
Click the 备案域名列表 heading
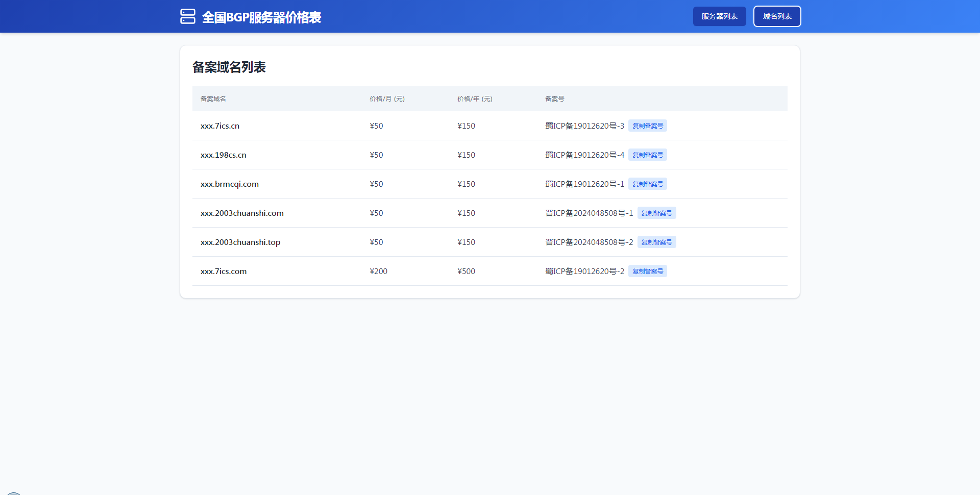[229, 67]
